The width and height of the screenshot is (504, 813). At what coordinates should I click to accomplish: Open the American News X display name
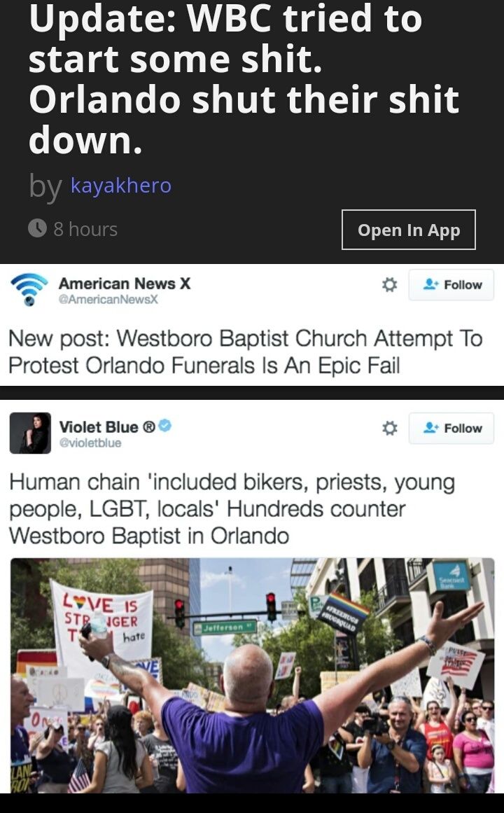click(x=125, y=283)
